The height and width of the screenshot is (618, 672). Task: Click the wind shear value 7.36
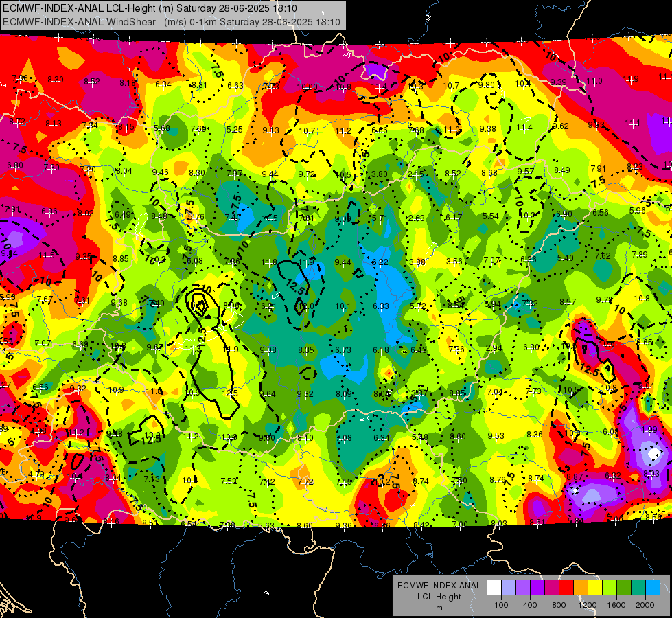(x=456, y=349)
